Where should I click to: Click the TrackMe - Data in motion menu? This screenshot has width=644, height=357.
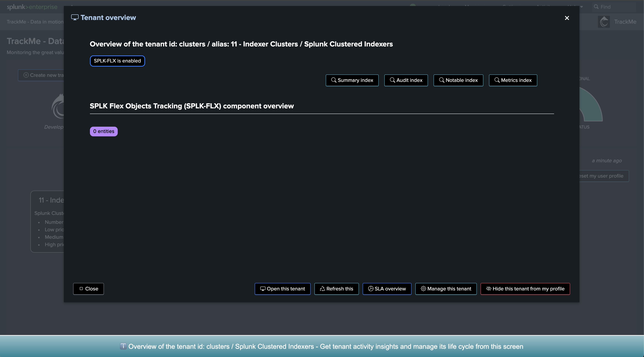35,22
